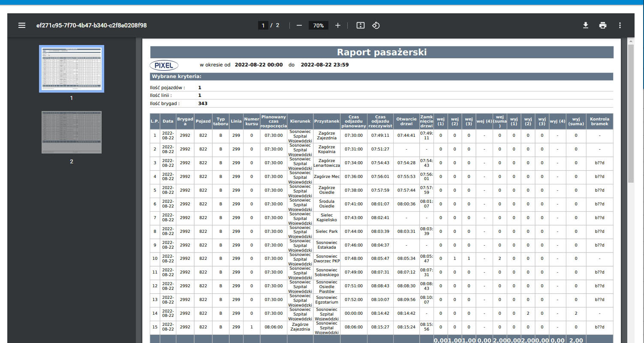Click the 'Czas odjazdu planowany' column header
This screenshot has width=644, height=343.
pos(354,121)
